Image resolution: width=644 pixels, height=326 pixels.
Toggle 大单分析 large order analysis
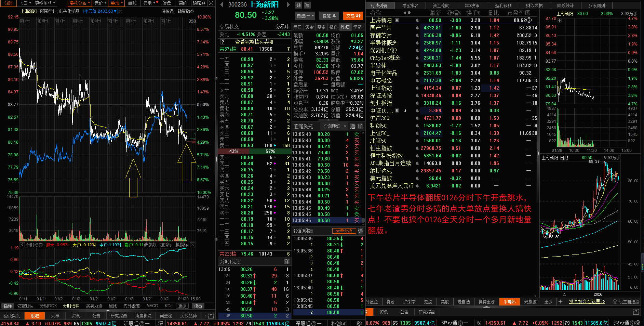(x=344, y=231)
